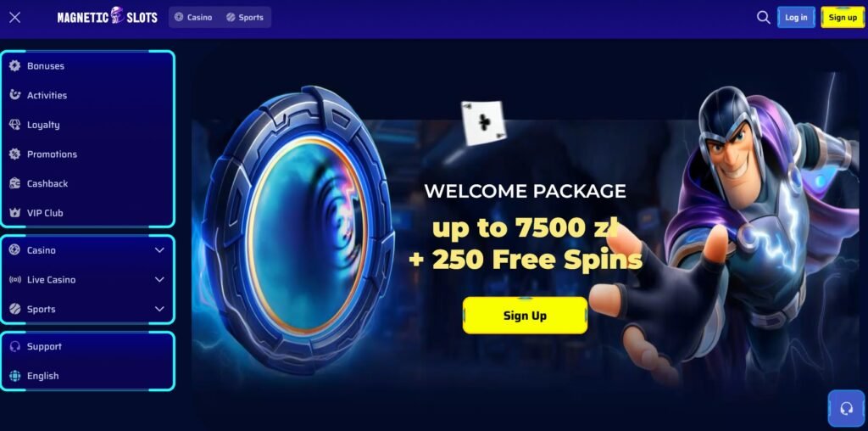Open the Cashback section
The width and height of the screenshot is (868, 431).
tap(47, 183)
